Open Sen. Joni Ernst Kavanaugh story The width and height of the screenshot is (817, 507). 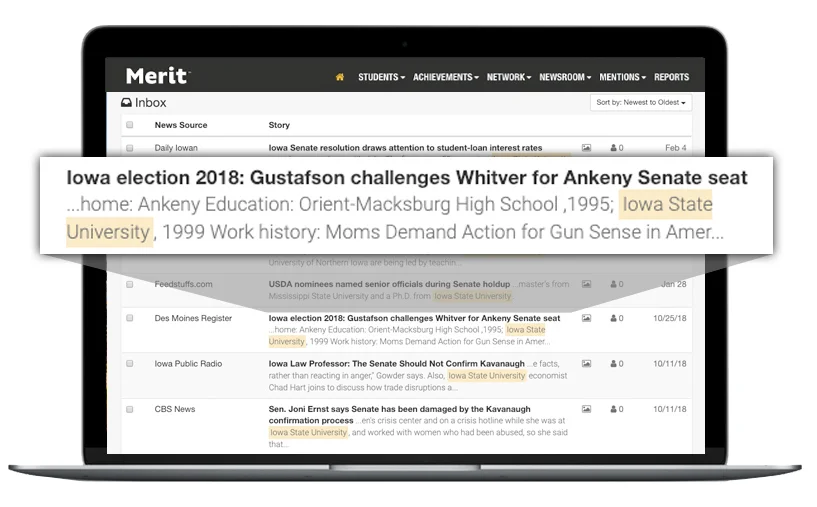[399, 414]
